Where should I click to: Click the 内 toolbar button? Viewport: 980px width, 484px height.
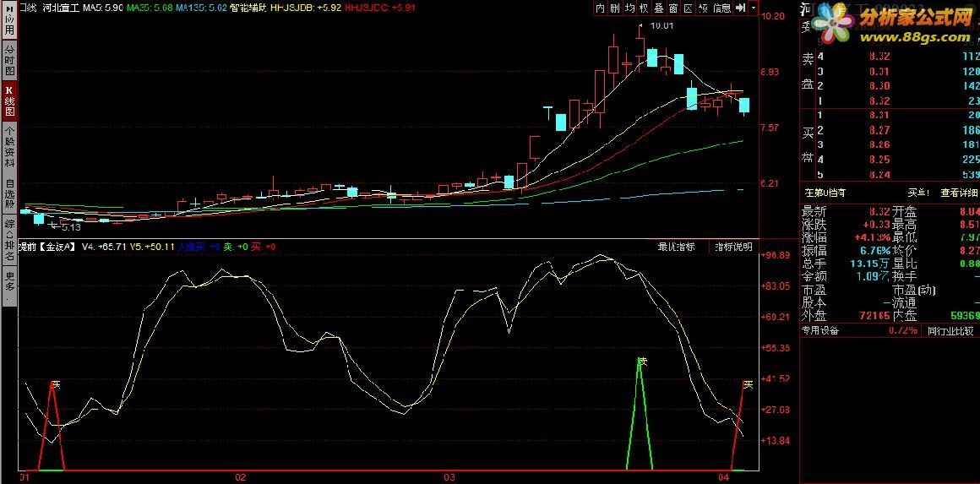click(600, 8)
